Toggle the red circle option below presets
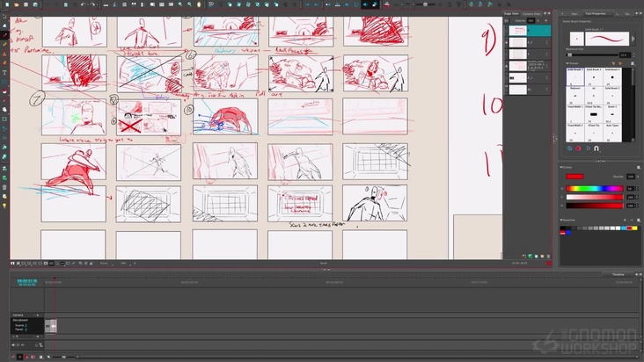This screenshot has height=362, width=644. pyautogui.click(x=578, y=148)
